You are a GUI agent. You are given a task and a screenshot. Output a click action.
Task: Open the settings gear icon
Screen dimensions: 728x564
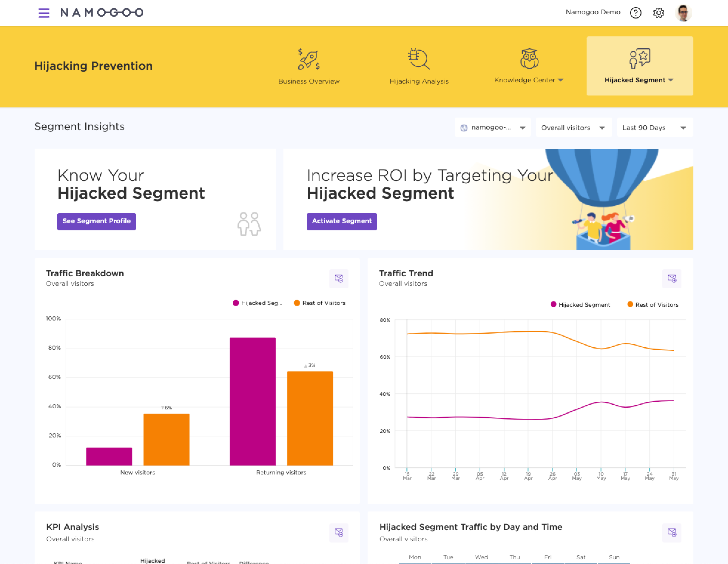coord(658,13)
